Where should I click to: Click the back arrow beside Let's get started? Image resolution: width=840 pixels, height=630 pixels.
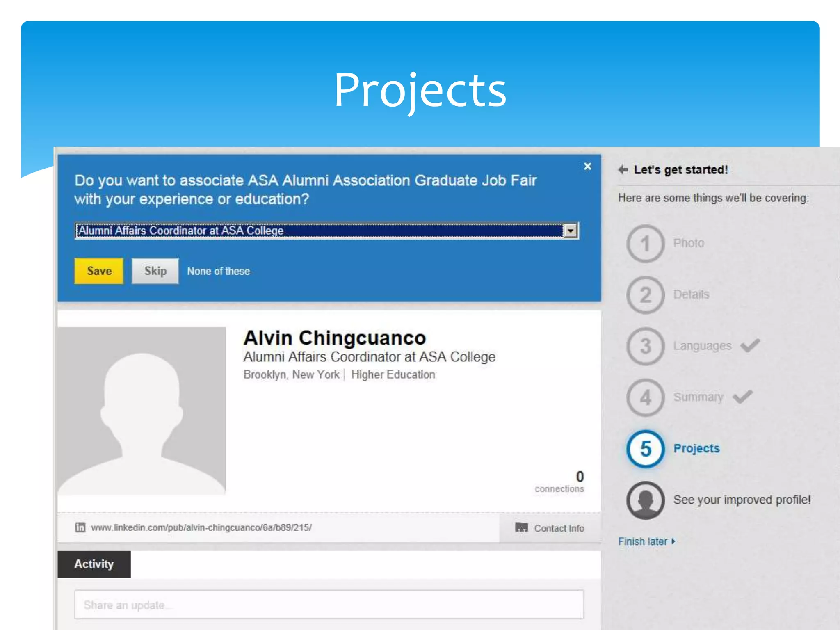coord(623,169)
